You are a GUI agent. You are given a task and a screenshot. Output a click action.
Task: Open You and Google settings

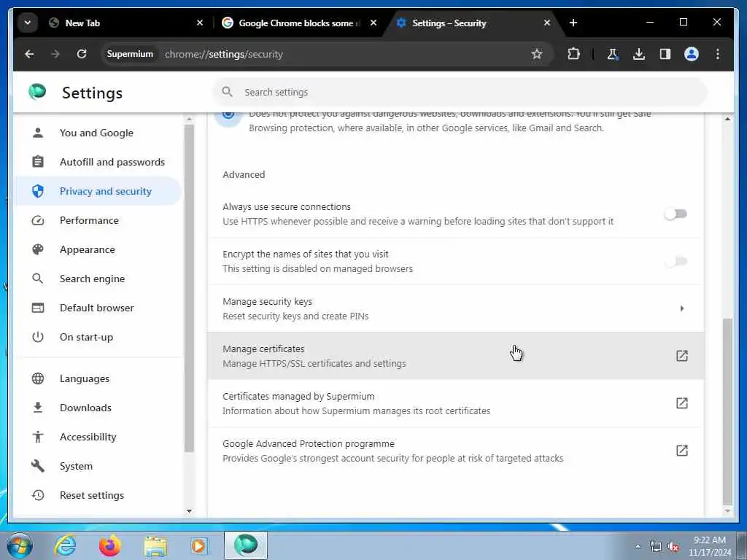97,133
